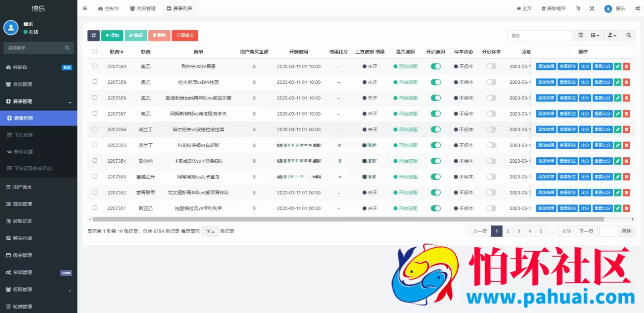Image resolution: width=644 pixels, height=313 pixels.
Task: Click red delete trash for row 2207356
Action: click(x=626, y=129)
